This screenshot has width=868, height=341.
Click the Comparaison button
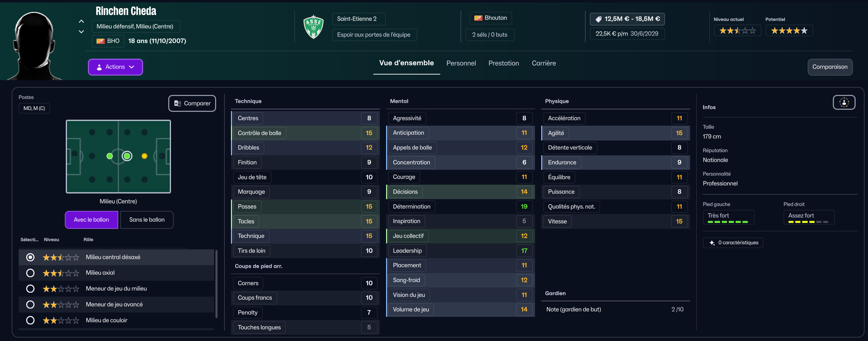click(x=830, y=67)
